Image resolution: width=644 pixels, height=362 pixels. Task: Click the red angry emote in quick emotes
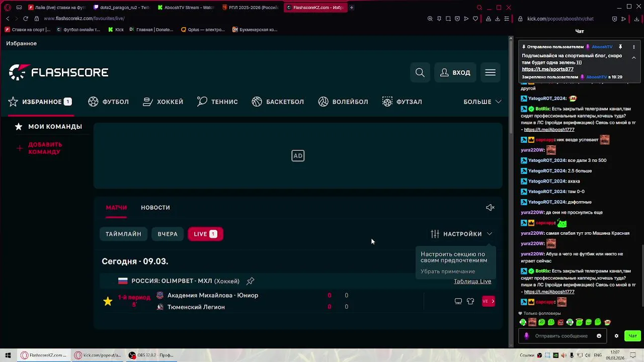coord(560,322)
